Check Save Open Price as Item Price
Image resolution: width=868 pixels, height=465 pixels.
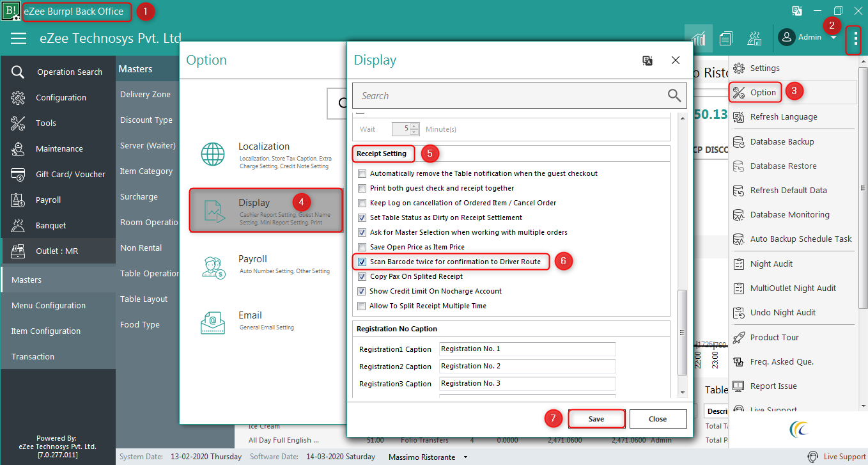coord(362,247)
